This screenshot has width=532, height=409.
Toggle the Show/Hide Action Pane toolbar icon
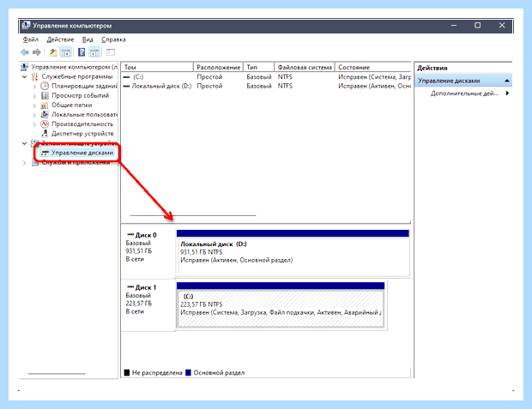(x=94, y=52)
